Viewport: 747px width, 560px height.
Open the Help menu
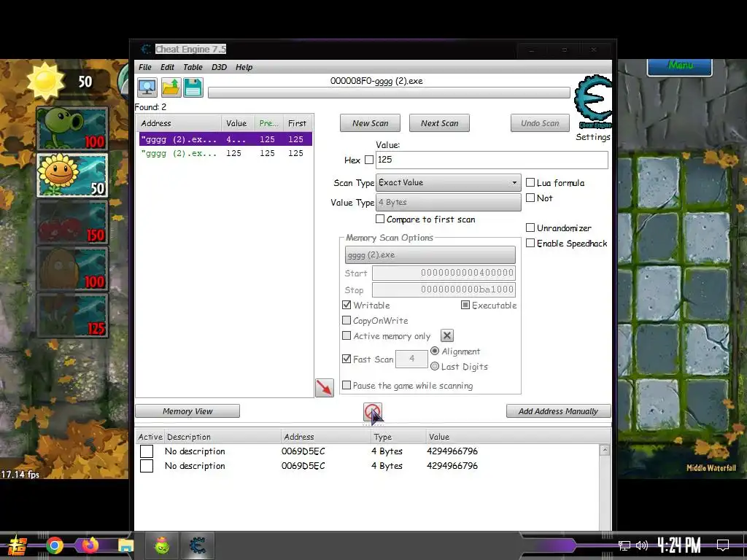tap(244, 67)
